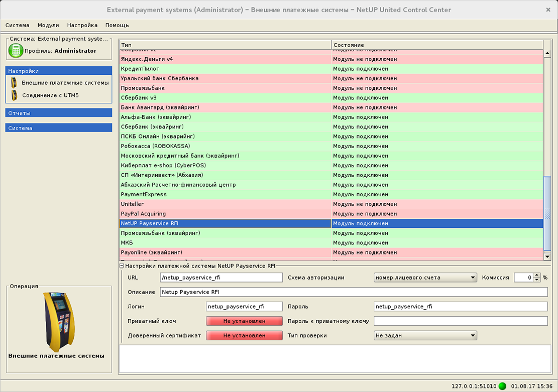Click the Комиссия number field
This screenshot has width=558, height=392.
tap(524, 278)
